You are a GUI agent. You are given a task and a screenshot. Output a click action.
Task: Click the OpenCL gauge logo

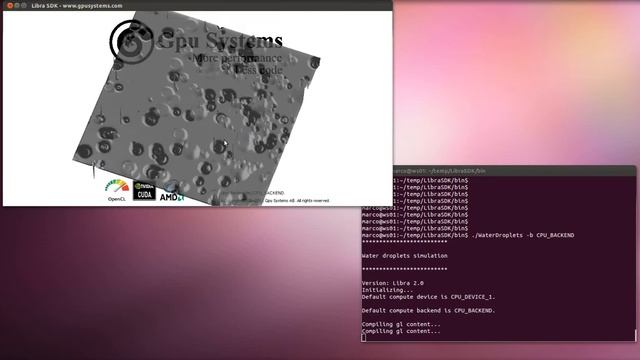click(117, 190)
